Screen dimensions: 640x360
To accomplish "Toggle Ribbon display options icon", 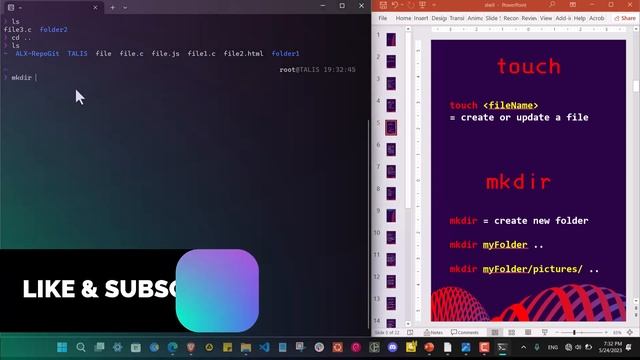I will coord(573,5).
